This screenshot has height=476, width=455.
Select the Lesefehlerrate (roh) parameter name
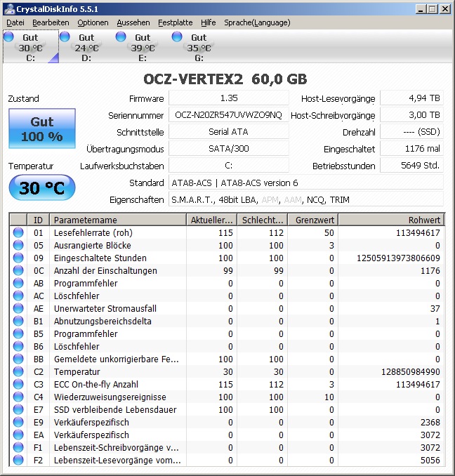(x=93, y=233)
